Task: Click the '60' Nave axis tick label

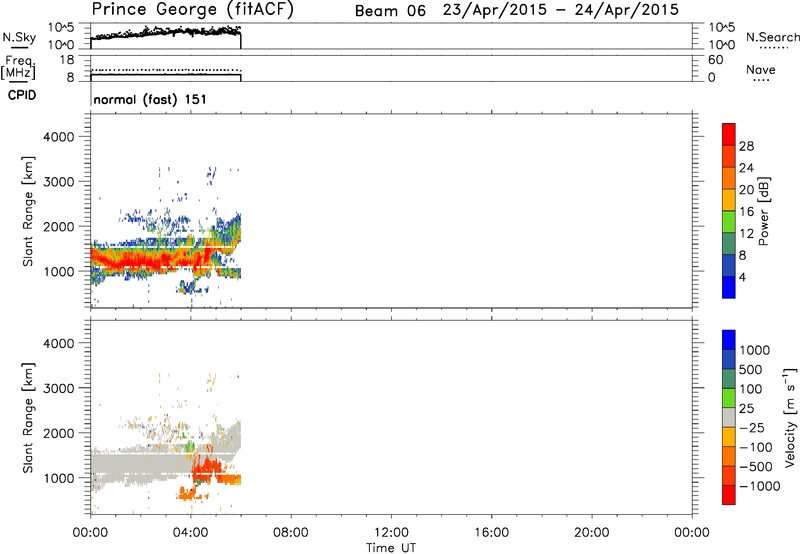Action: click(715, 60)
